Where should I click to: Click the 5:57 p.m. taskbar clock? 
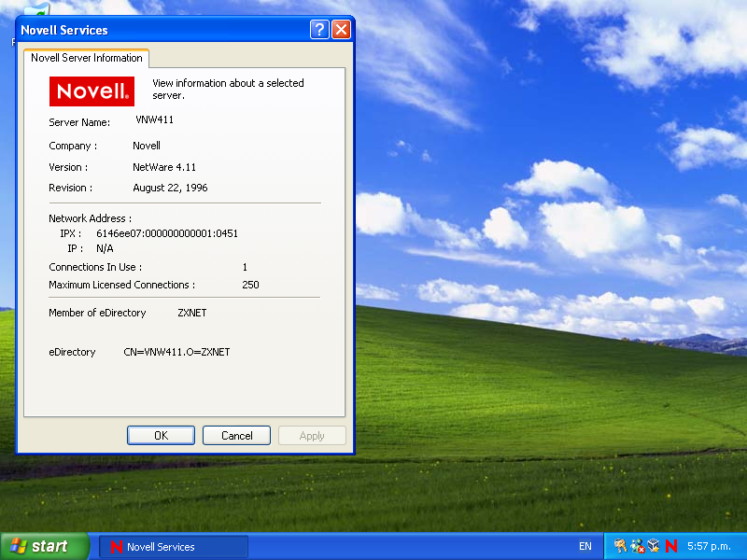tap(709, 546)
